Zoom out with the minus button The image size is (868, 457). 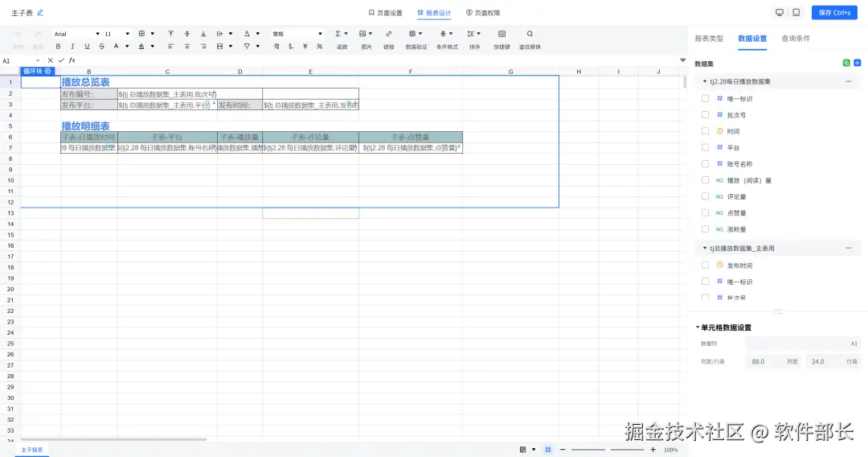563,450
